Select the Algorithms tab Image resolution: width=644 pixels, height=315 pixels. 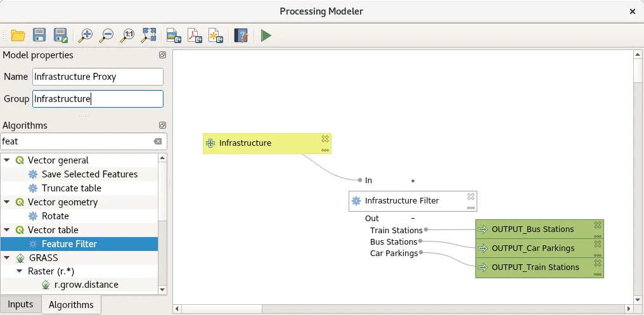(71, 304)
